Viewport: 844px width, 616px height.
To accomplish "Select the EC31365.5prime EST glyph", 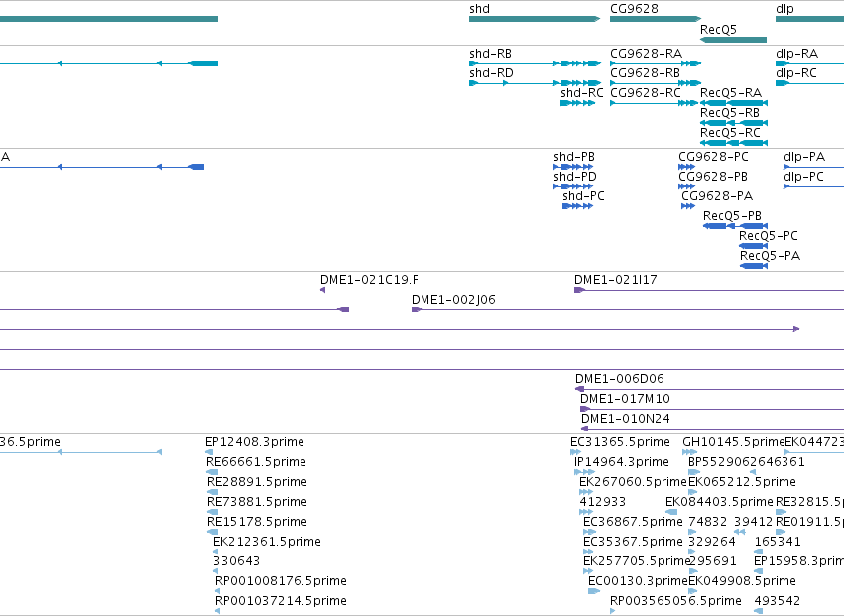I will 575,452.
